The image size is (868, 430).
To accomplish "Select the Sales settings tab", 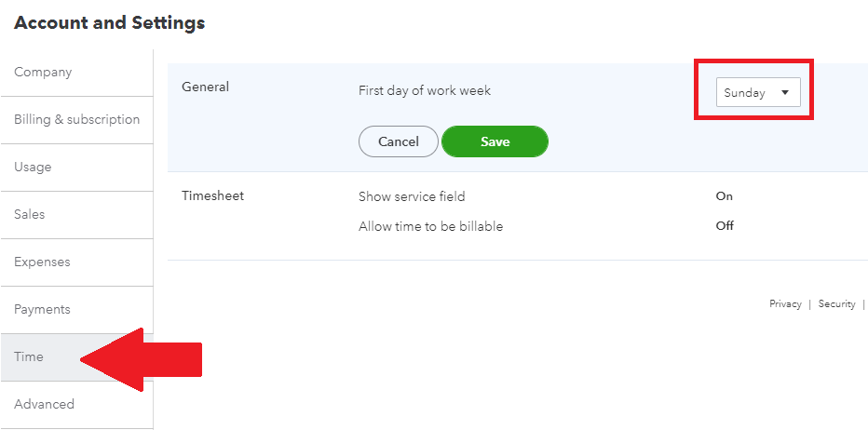I will 30,215.
